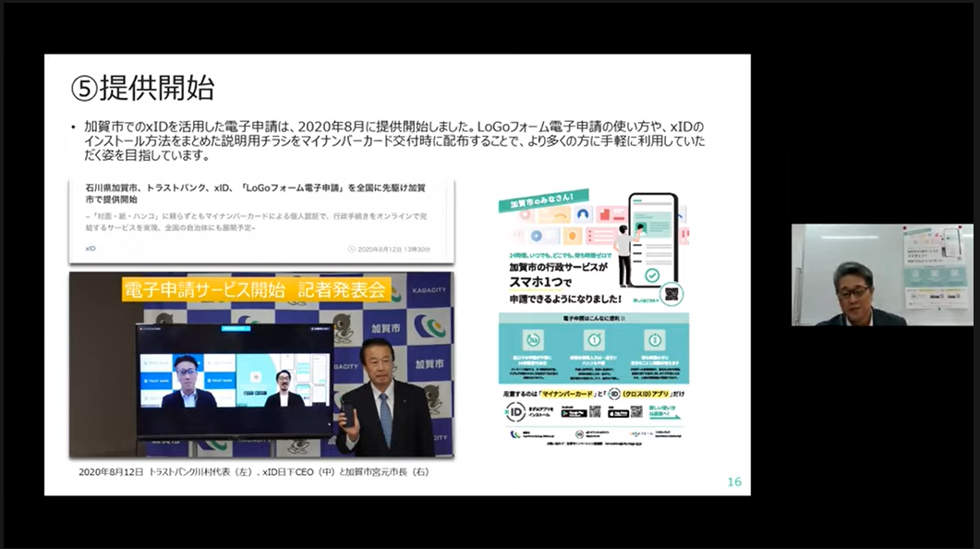The width and height of the screenshot is (980, 549).
Task: Click the slide title ⑤提供開始
Action: (x=142, y=88)
